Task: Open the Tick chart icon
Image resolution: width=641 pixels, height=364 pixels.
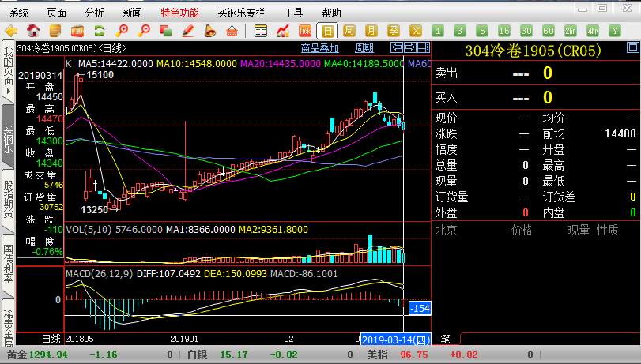Action: tap(304, 31)
